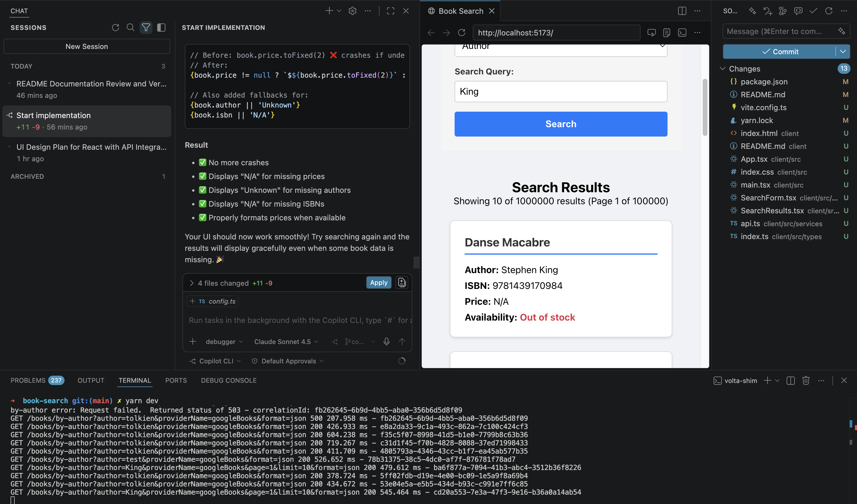
Task: Split the terminal pane
Action: tap(790, 381)
